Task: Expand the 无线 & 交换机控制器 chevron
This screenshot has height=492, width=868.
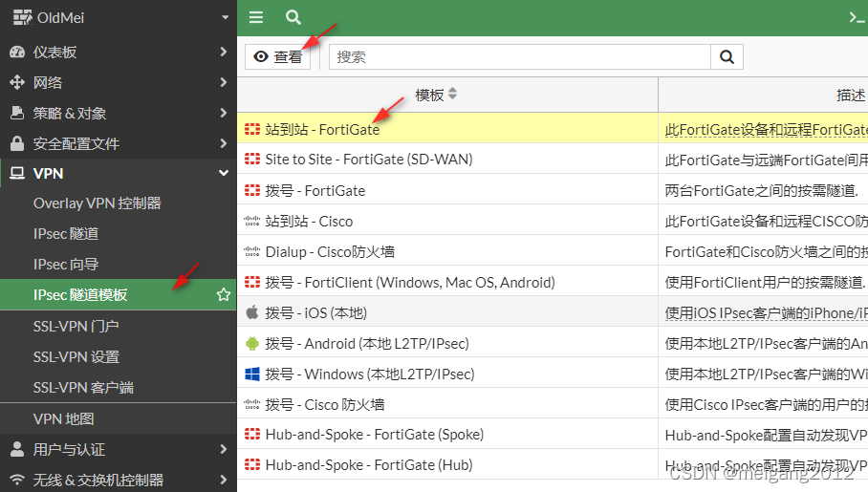Action: [x=223, y=480]
